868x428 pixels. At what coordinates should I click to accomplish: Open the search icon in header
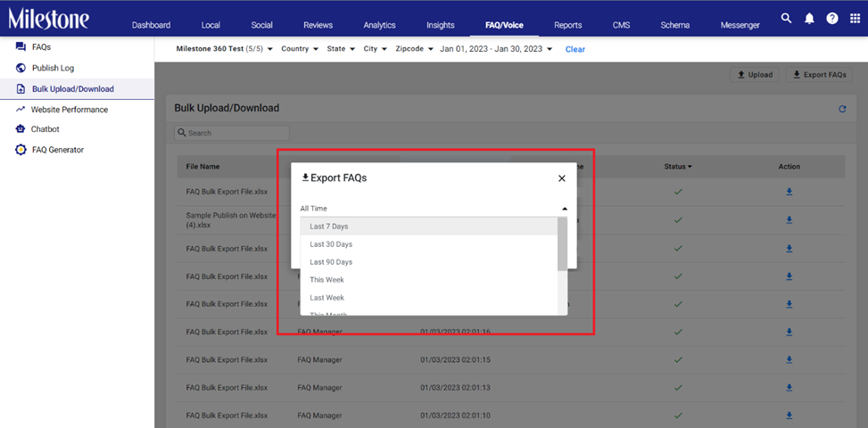tap(786, 18)
